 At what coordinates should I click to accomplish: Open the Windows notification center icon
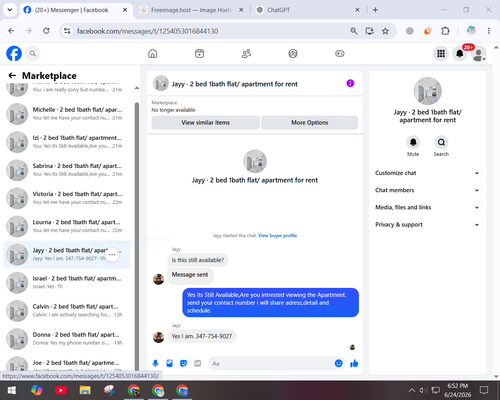click(484, 390)
